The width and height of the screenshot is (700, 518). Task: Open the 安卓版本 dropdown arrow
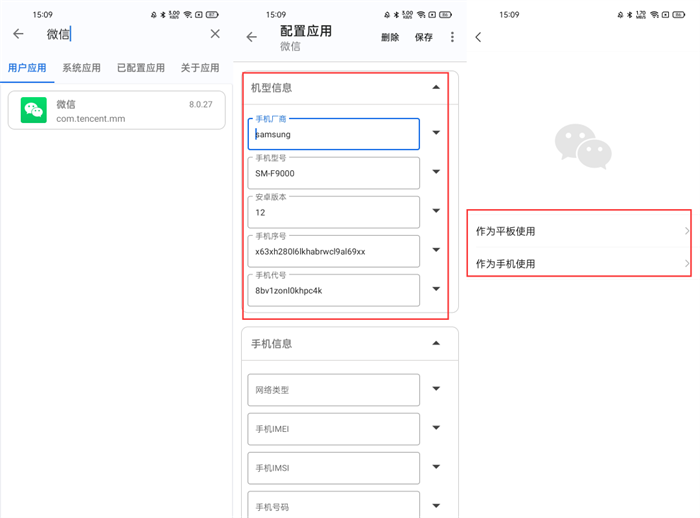click(x=436, y=211)
